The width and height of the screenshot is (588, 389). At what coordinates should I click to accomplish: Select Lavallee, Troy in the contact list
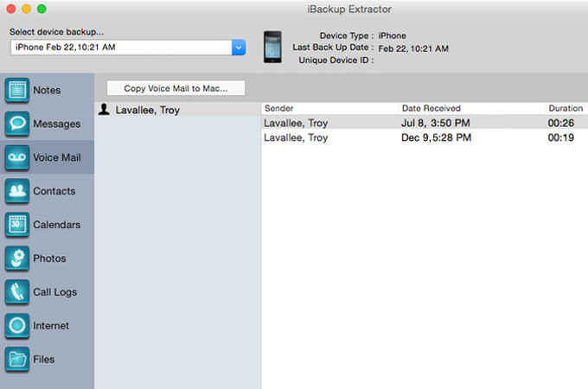(147, 110)
